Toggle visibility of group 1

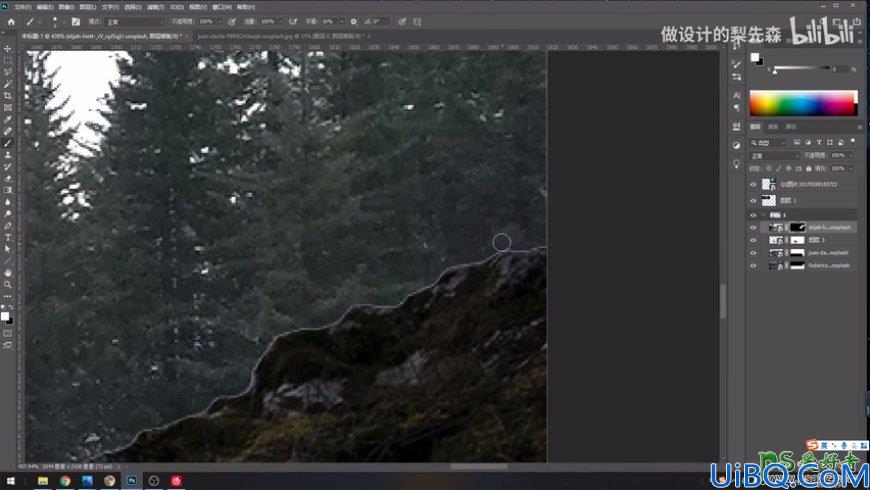tap(753, 215)
